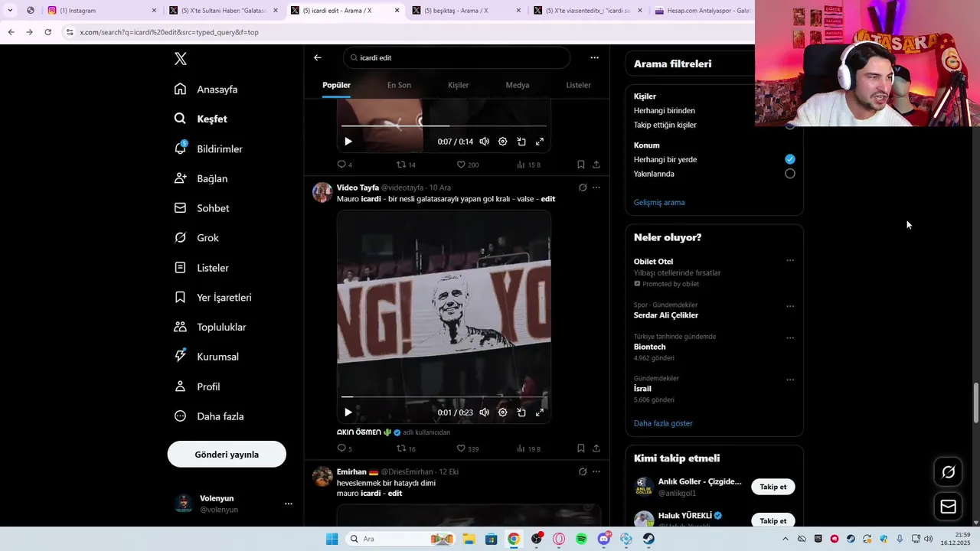The width and height of the screenshot is (980, 551).
Task: Click the X logo in the sidebar
Action: pyautogui.click(x=180, y=59)
